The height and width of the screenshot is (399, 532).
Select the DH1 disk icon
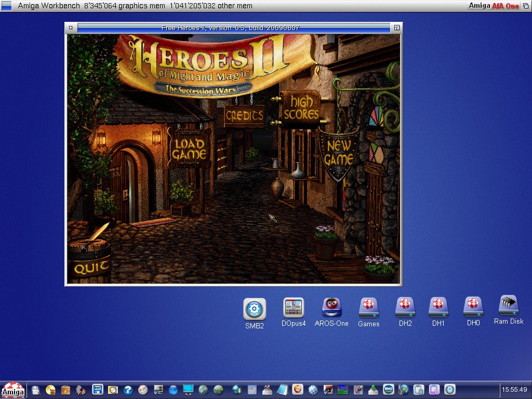point(438,309)
